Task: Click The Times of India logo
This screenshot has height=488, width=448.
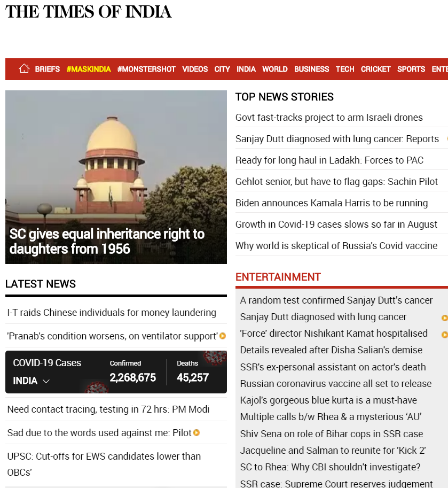Action: pos(88,12)
